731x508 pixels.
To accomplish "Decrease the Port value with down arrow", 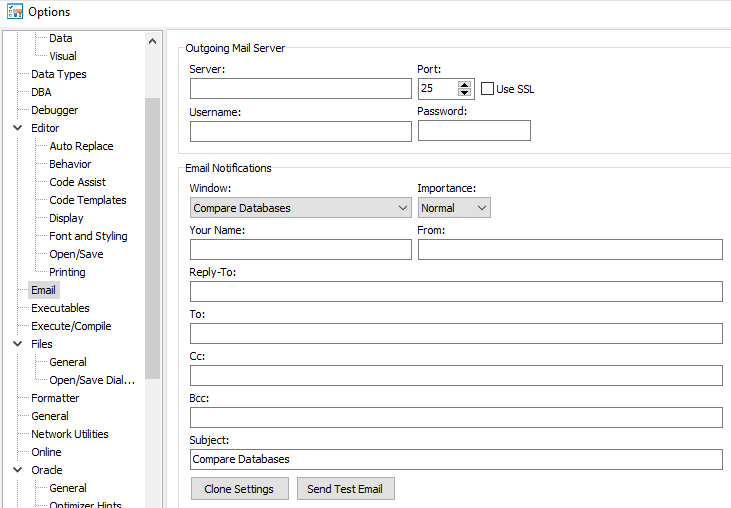I will [x=464, y=92].
